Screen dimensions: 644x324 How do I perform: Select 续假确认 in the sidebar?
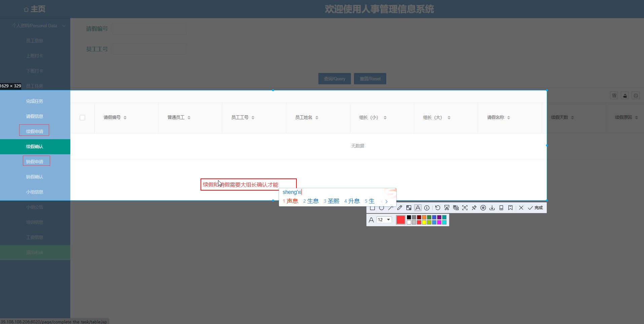[35, 147]
